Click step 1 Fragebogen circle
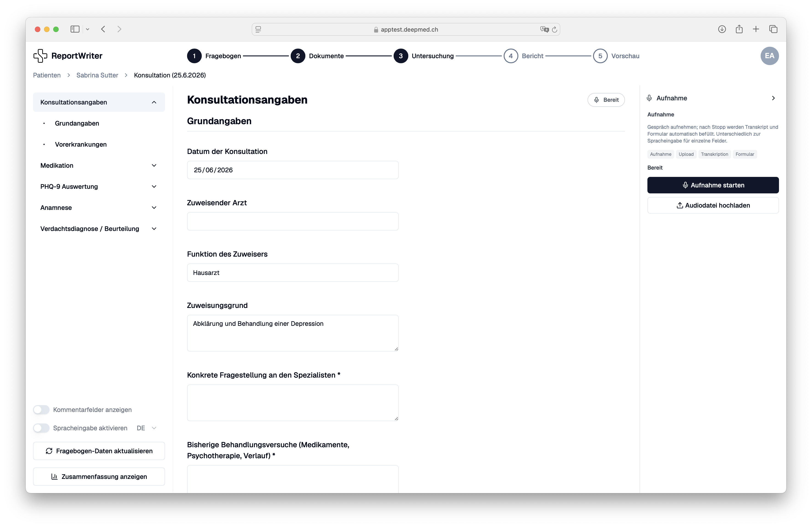The height and width of the screenshot is (527, 812). click(194, 56)
